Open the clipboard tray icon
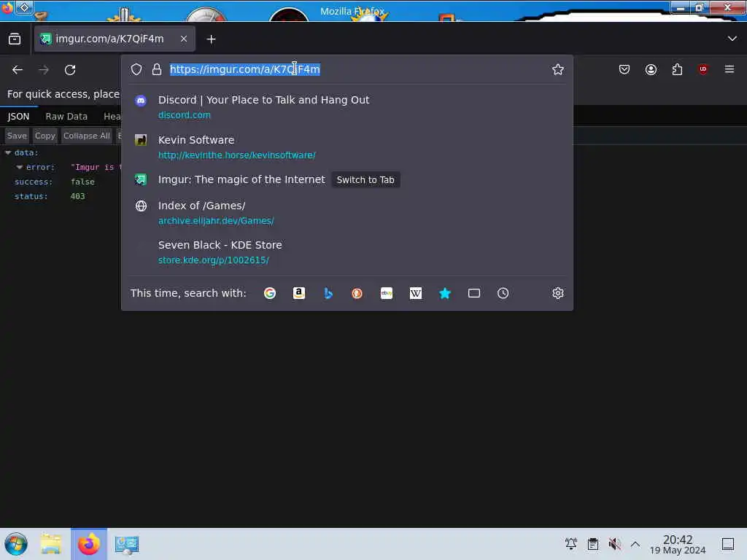 click(592, 543)
